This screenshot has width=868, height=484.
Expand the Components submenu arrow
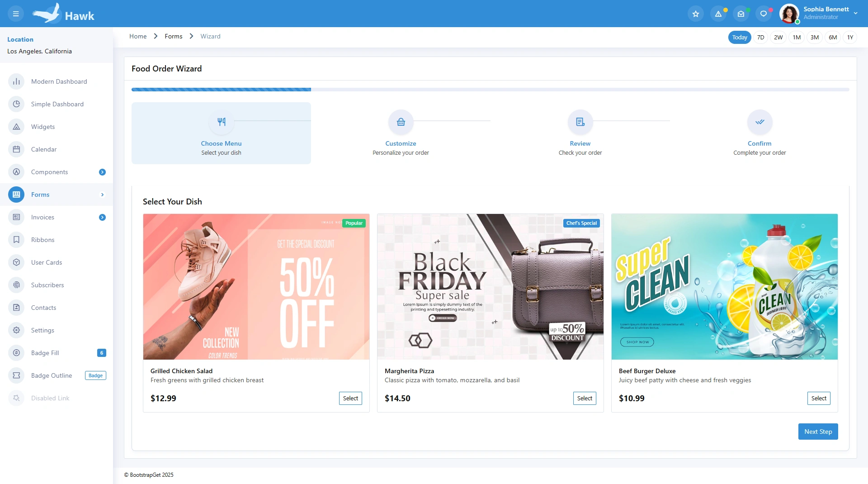[102, 172]
